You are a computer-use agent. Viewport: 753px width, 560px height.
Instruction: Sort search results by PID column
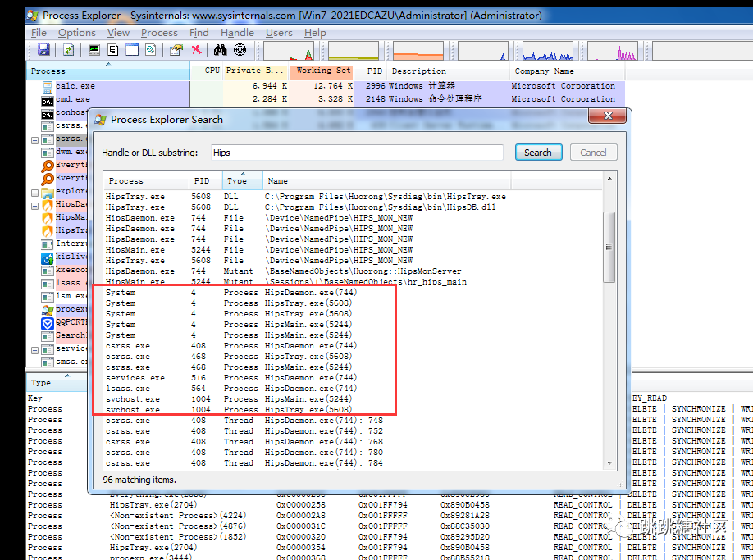pos(205,181)
